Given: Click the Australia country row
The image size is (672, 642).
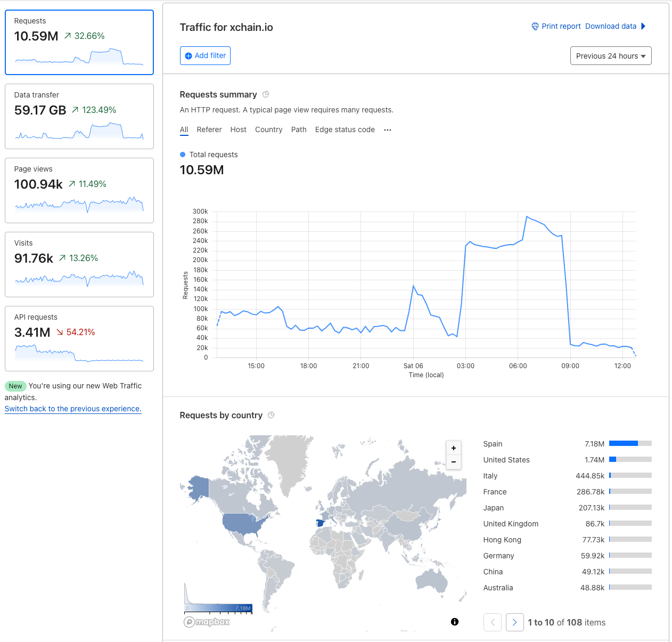Looking at the screenshot, I should 567,588.
